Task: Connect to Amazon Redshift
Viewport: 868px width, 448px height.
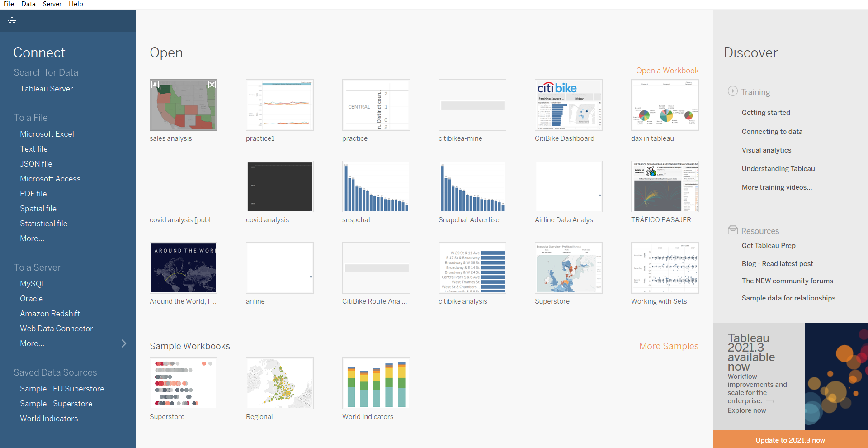Action: pyautogui.click(x=50, y=314)
